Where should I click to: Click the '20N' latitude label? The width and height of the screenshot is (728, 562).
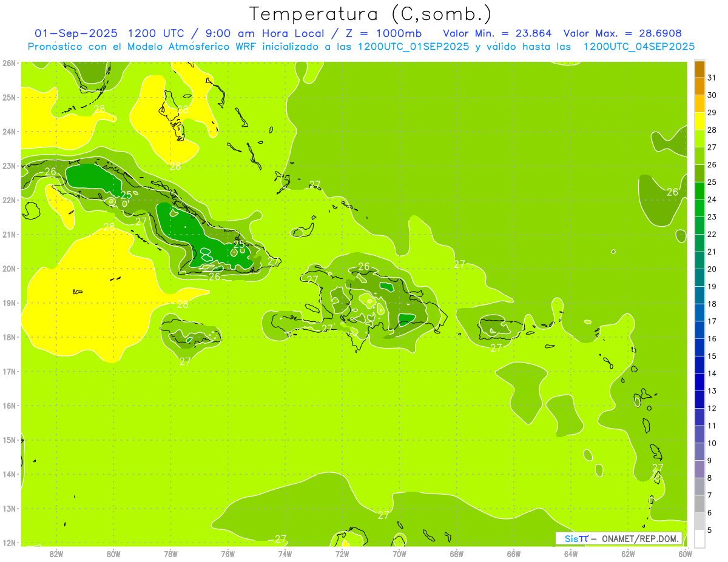tap(8, 269)
